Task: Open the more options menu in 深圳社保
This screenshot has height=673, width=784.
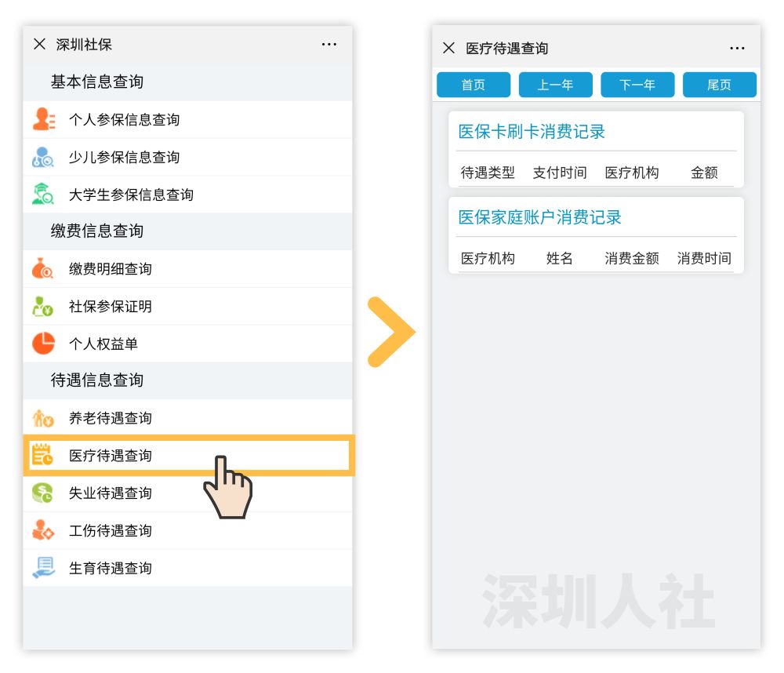Action: 329,44
